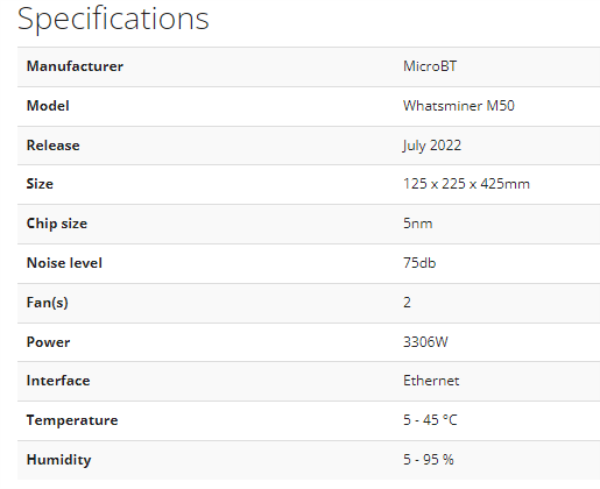Select the Temperature label
This screenshot has height=489, width=600.
[x=72, y=421]
